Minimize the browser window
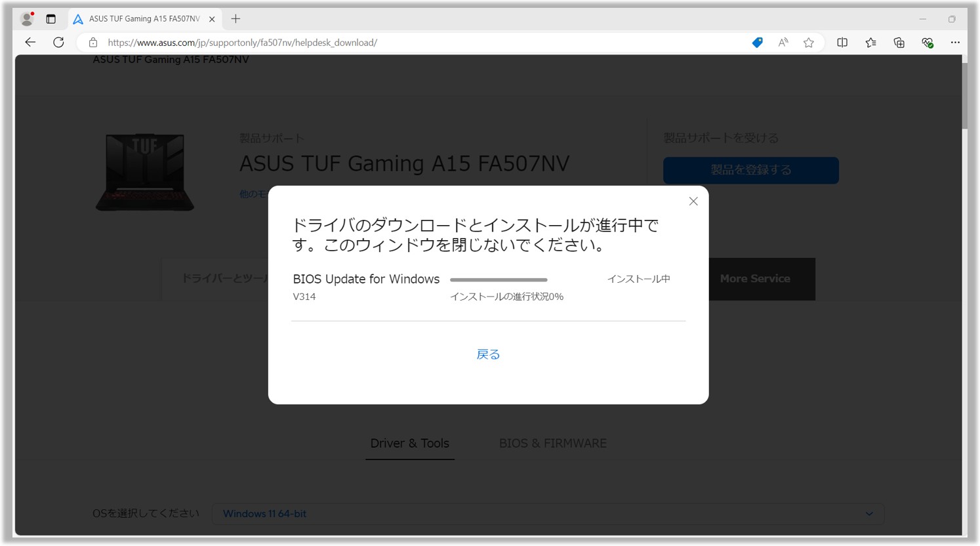Screen dimensions: 980x546 (x=923, y=19)
